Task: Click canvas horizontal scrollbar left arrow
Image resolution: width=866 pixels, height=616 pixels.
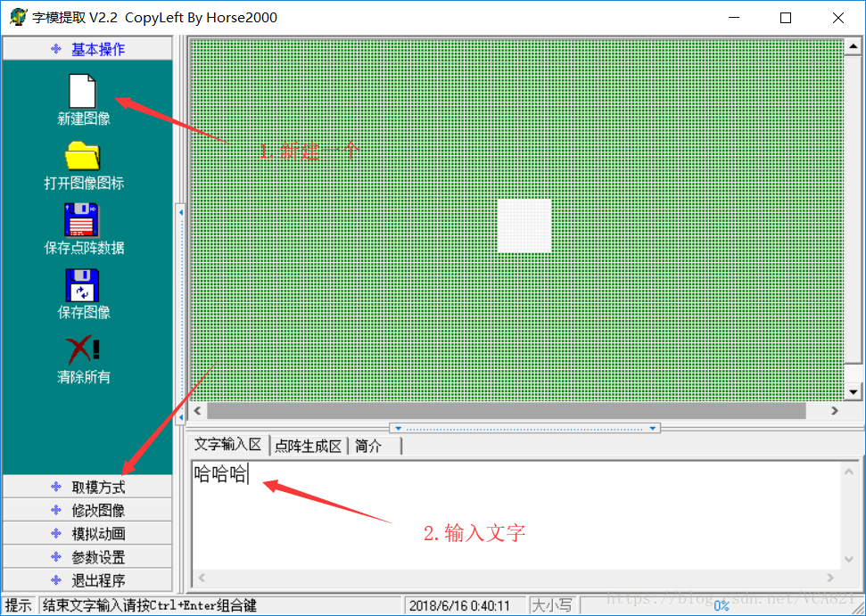Action: coord(198,410)
